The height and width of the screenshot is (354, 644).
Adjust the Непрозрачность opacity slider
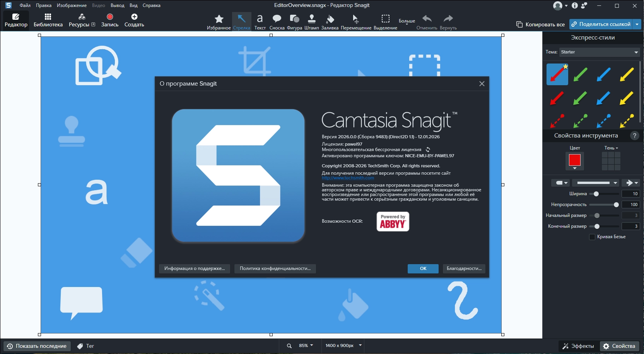point(604,204)
